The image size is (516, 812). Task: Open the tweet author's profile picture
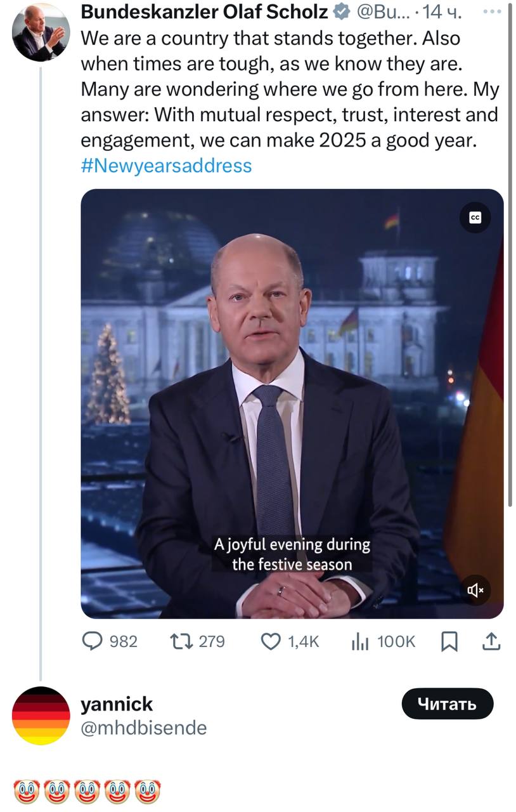point(41,32)
